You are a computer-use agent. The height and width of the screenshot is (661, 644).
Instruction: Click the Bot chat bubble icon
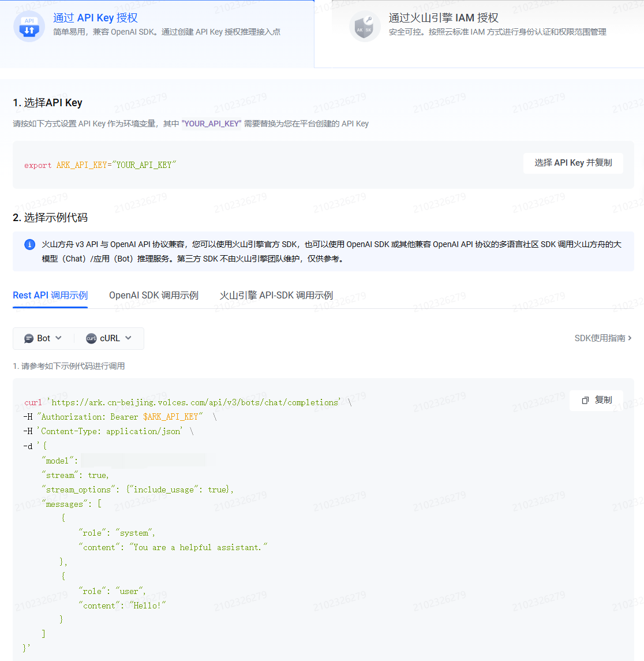pos(29,338)
